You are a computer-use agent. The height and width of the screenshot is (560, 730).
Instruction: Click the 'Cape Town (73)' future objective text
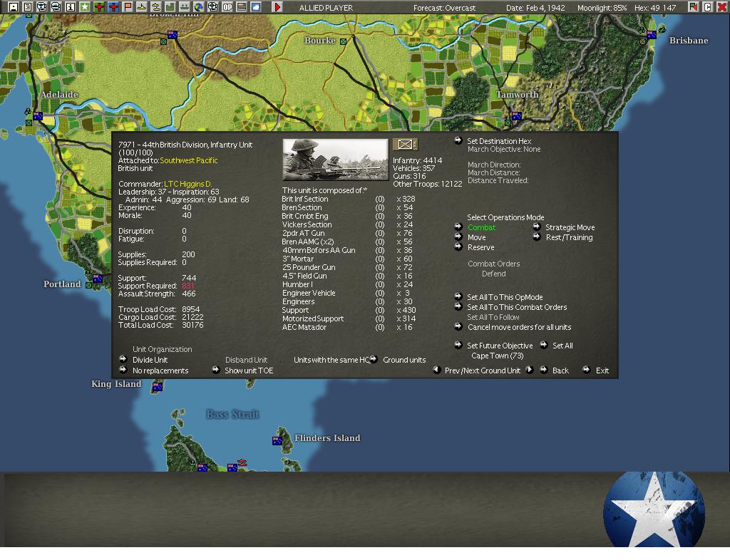coord(497,356)
